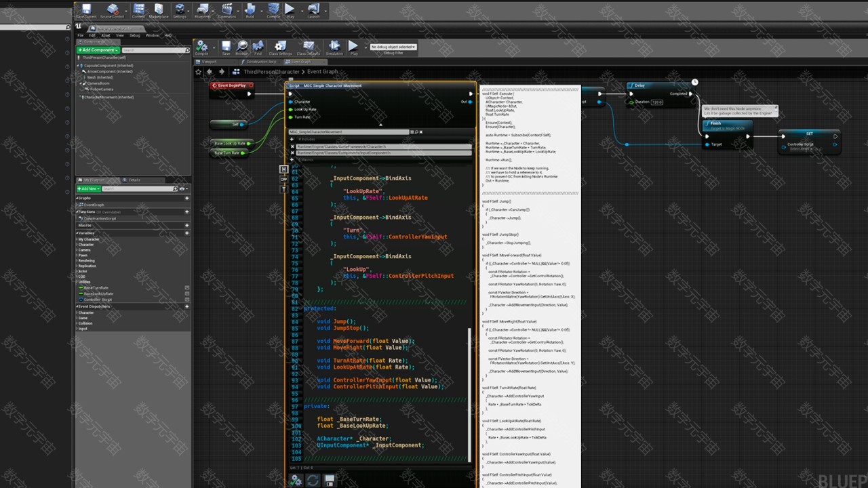Click the MGC_SimpleCharacterMovement name field
The width and height of the screenshot is (868, 488).
click(x=349, y=132)
